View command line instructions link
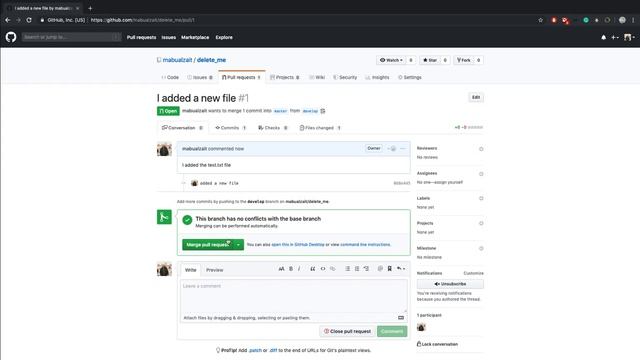This screenshot has height=360, width=640. 365,244
